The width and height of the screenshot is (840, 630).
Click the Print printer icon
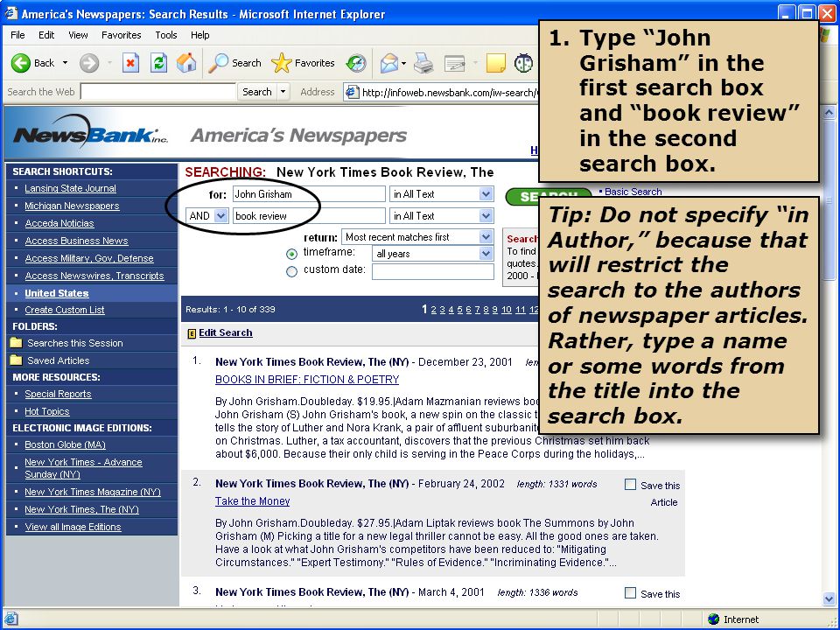[423, 63]
